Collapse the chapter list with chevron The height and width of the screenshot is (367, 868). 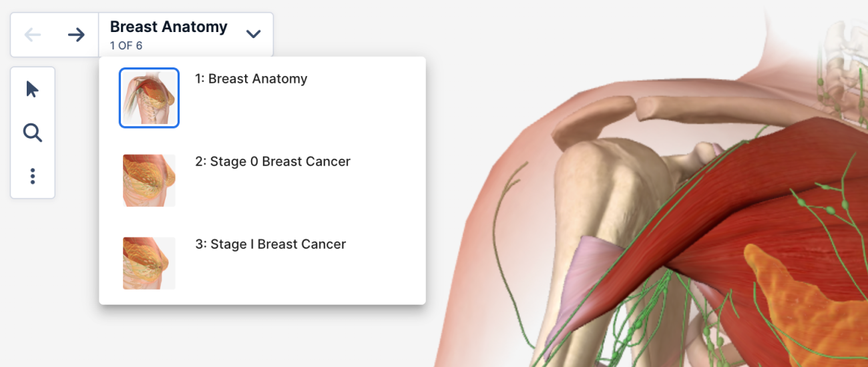click(x=253, y=34)
